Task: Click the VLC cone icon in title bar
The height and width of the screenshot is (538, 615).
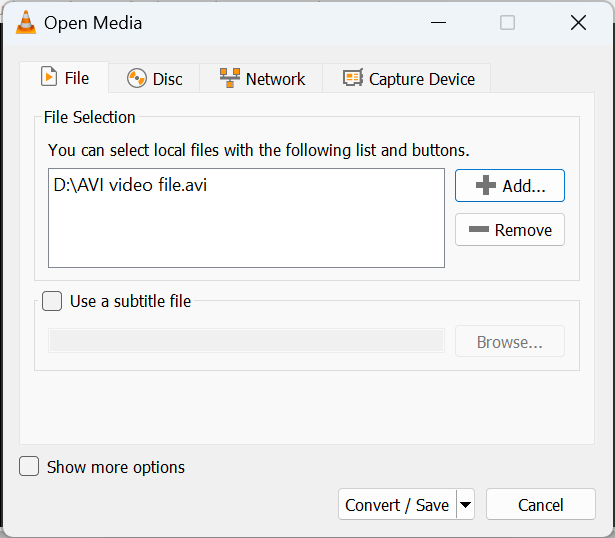Action: 26,23
